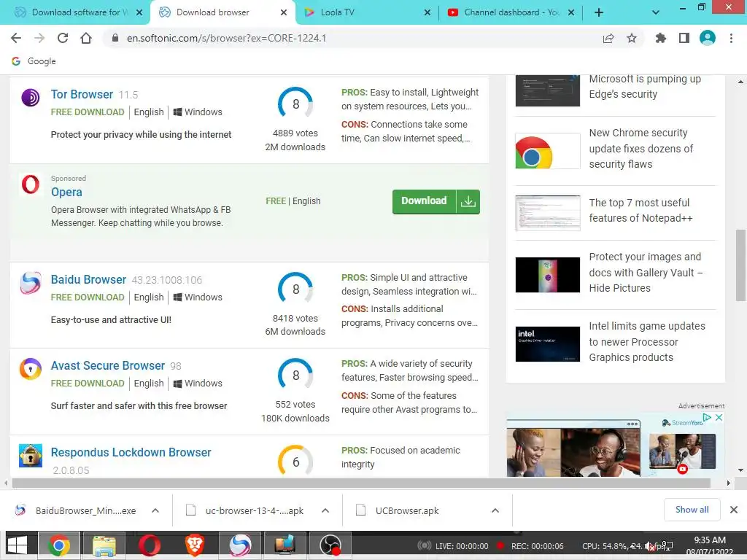Click the Gallery Vault article thumbnail
Image resolution: width=747 pixels, height=560 pixels.
tap(547, 275)
